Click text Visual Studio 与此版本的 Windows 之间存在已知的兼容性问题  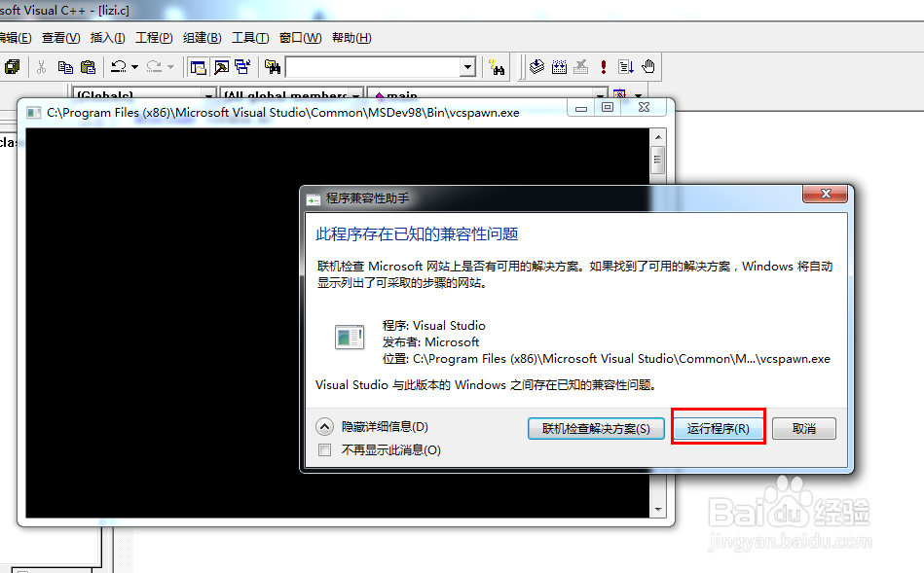coord(486,385)
